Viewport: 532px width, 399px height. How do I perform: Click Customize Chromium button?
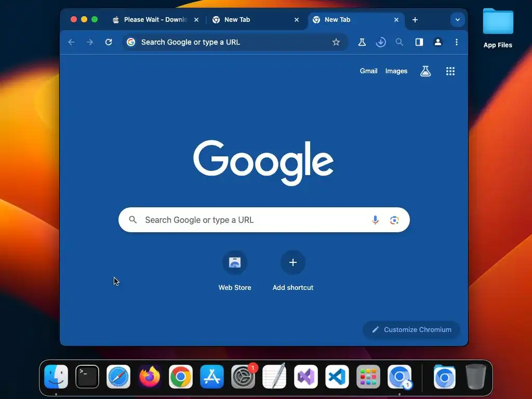pyautogui.click(x=411, y=329)
